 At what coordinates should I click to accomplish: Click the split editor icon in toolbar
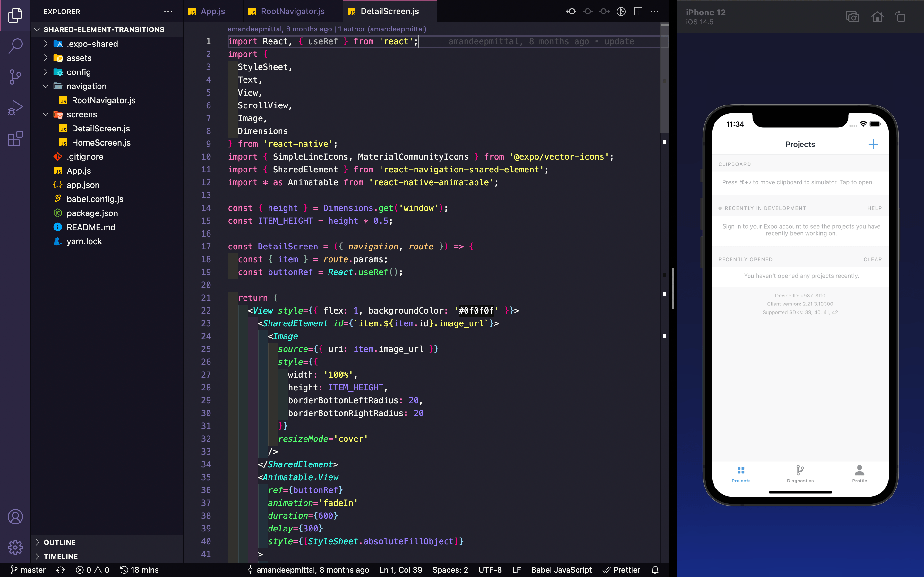click(637, 11)
